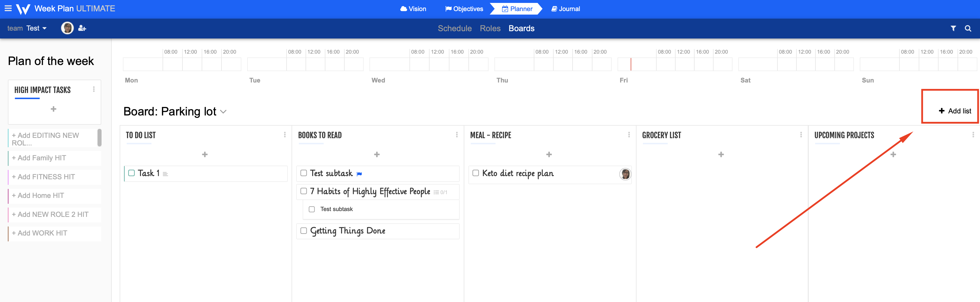980x302 pixels.
Task: Add a task to High Impact Tasks
Action: coord(54,109)
